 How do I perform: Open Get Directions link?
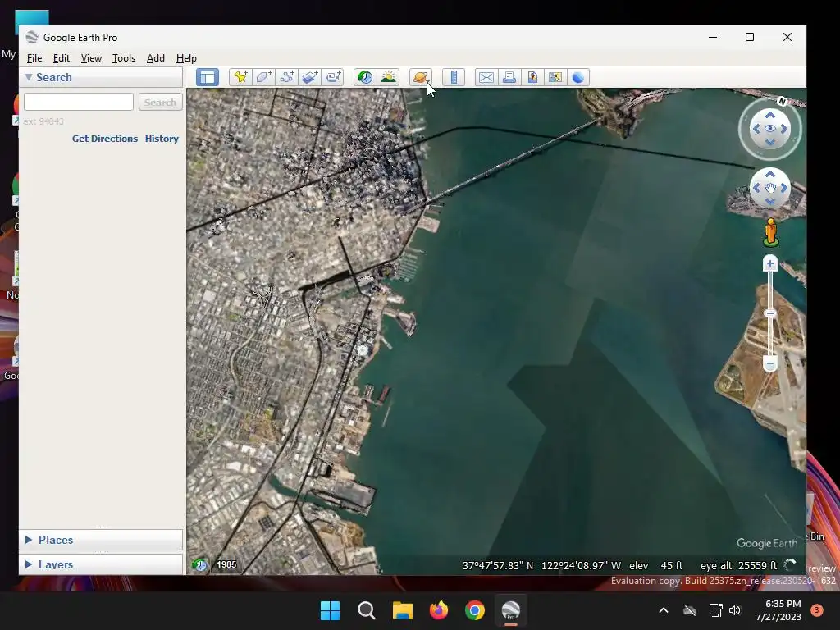[x=105, y=138]
